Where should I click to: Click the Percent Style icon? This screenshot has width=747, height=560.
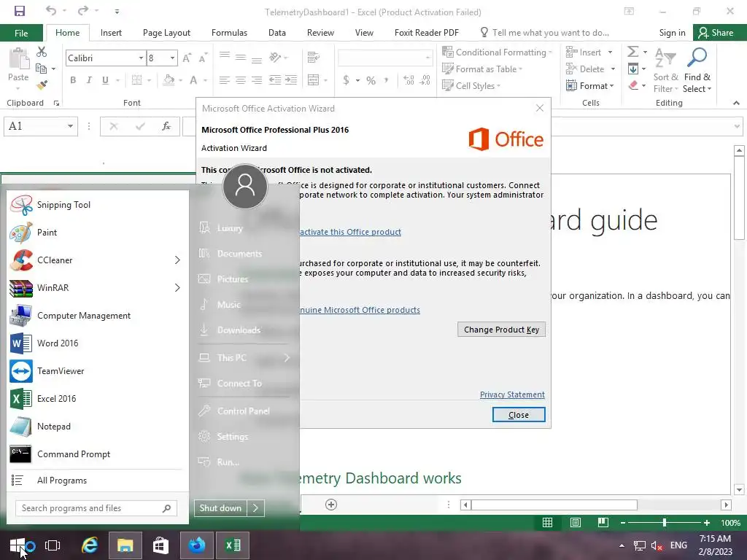click(371, 80)
